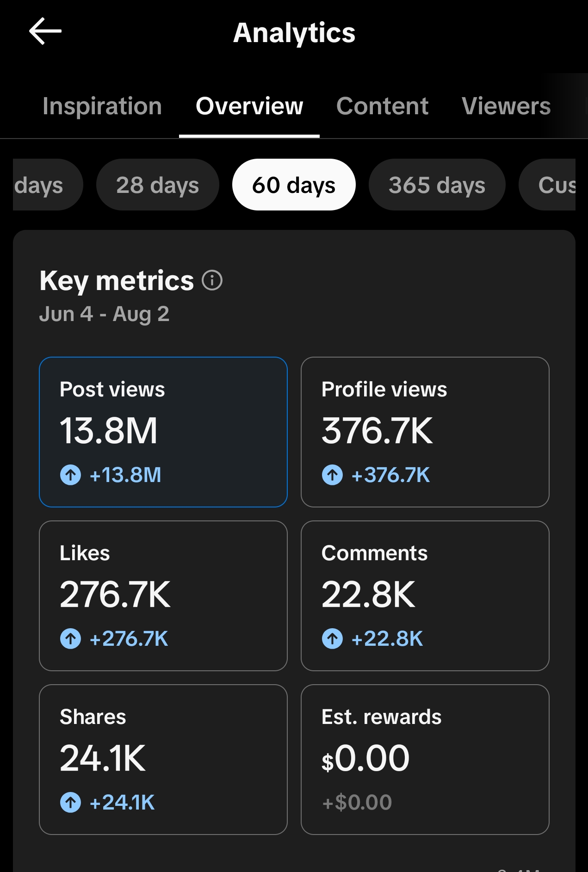Tap the back arrow icon
588x872 pixels.
click(x=45, y=31)
